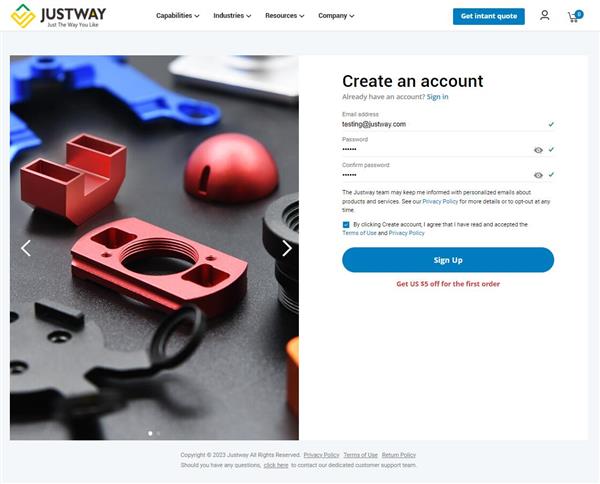Screen dimensions: 600x484
Task: Reveal Confirm password using eye icon
Action: click(538, 175)
